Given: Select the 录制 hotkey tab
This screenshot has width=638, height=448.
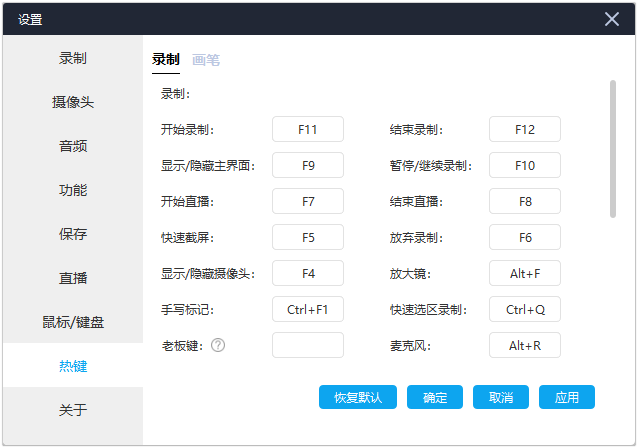Looking at the screenshot, I should [x=166, y=60].
